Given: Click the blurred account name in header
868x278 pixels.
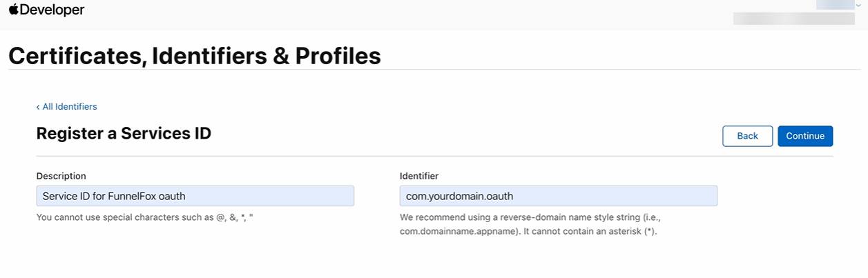Looking at the screenshot, I should [834, 4].
